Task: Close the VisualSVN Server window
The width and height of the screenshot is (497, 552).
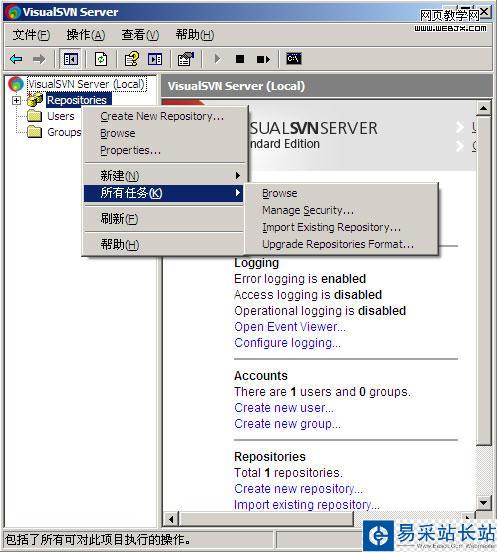Action: click(484, 12)
